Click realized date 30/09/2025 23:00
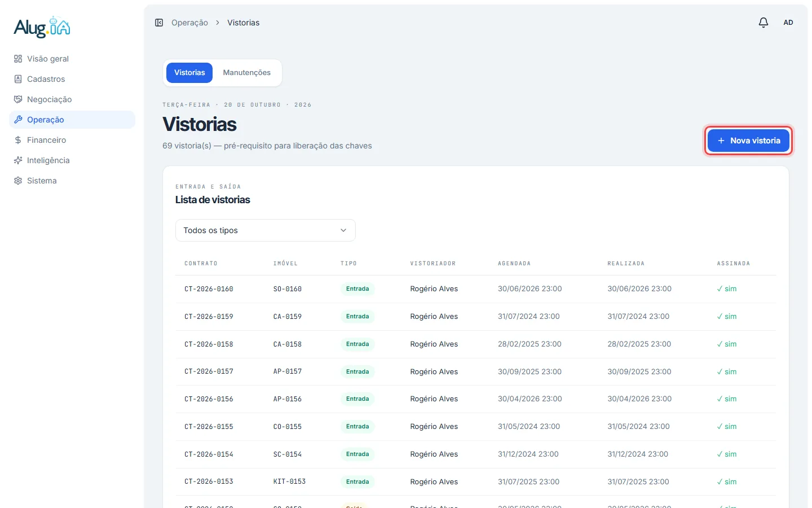 639,372
